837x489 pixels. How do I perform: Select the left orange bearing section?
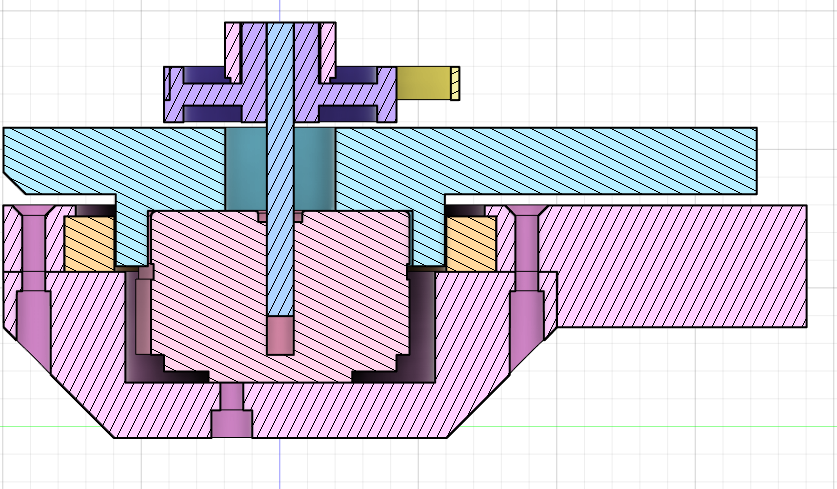[89, 243]
